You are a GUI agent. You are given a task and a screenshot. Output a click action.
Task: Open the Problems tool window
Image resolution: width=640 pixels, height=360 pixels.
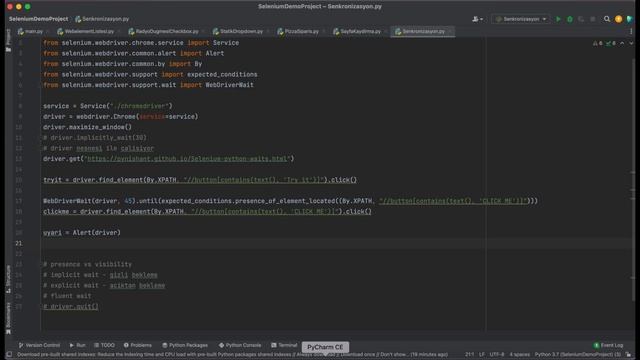138,345
